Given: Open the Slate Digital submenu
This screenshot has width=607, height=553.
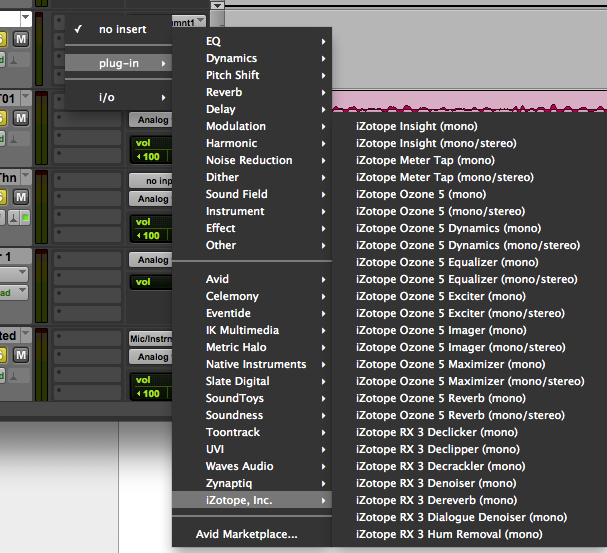Looking at the screenshot, I should point(252,381).
